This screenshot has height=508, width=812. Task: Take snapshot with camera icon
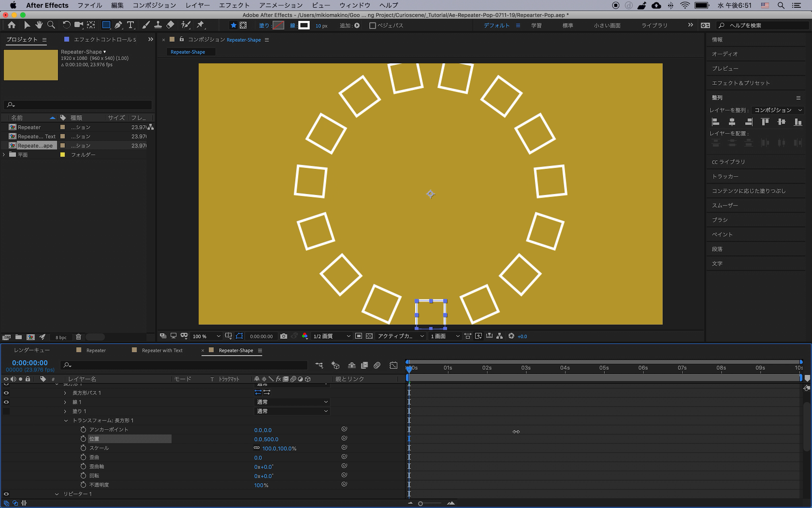(283, 336)
